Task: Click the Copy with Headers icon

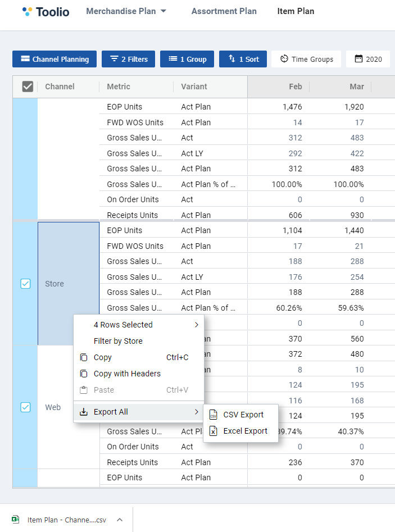Action: 84,374
